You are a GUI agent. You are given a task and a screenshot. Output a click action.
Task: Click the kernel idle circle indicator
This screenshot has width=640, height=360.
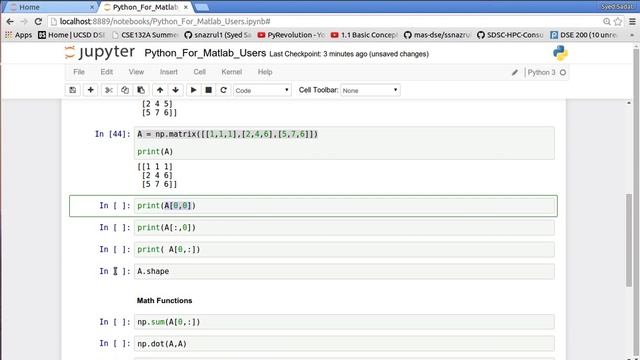(563, 73)
